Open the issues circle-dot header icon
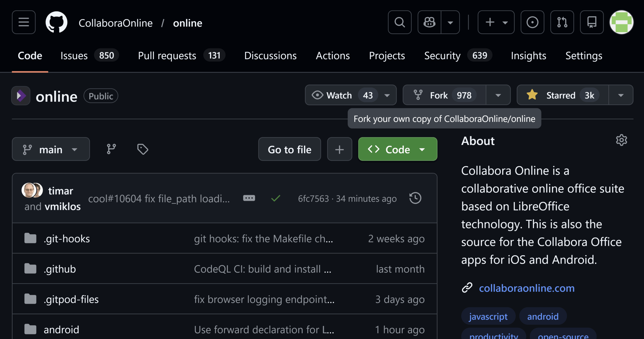Image resolution: width=644 pixels, height=339 pixels. click(532, 22)
